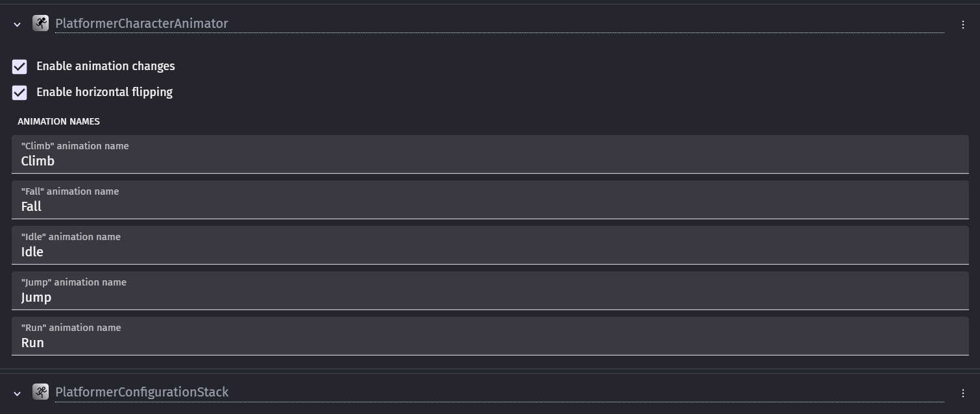Viewport: 980px width, 414px height.
Task: Click the ANIMATION NAMES section heading
Action: click(58, 121)
